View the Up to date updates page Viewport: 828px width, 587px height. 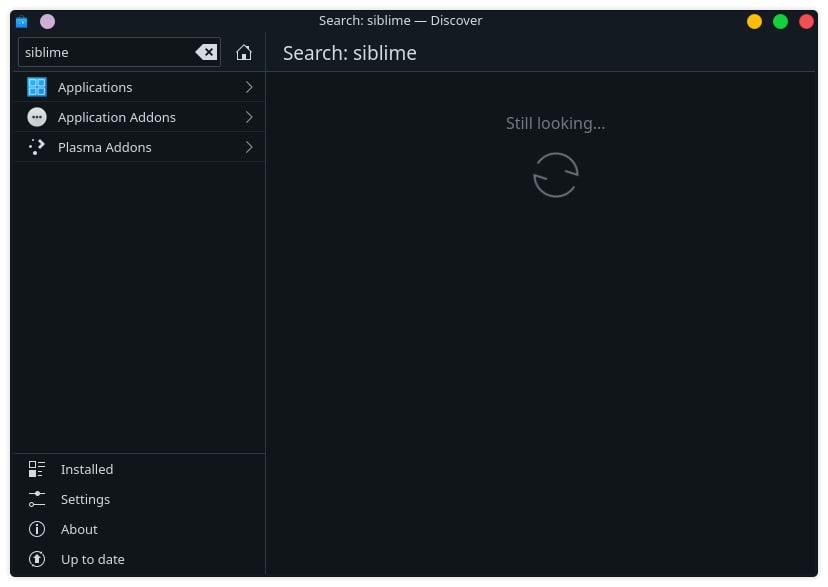click(x=140, y=559)
